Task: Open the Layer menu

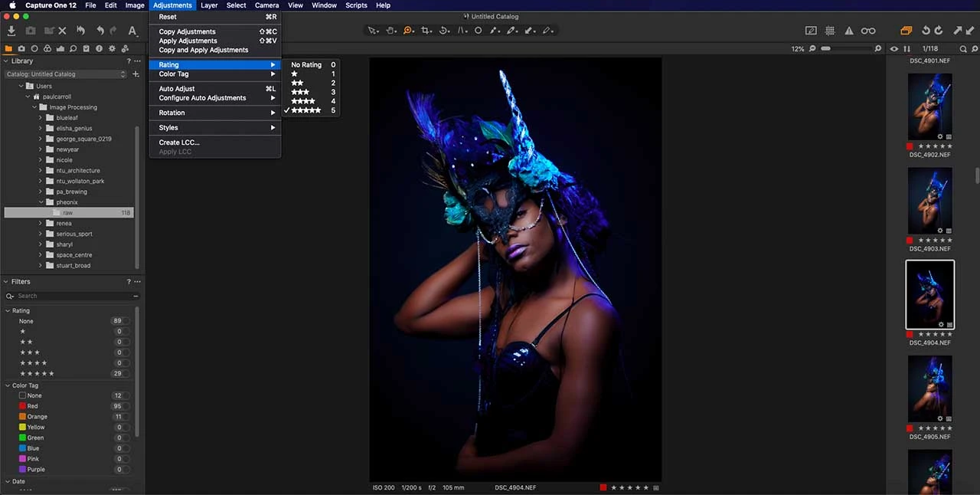Action: tap(209, 5)
